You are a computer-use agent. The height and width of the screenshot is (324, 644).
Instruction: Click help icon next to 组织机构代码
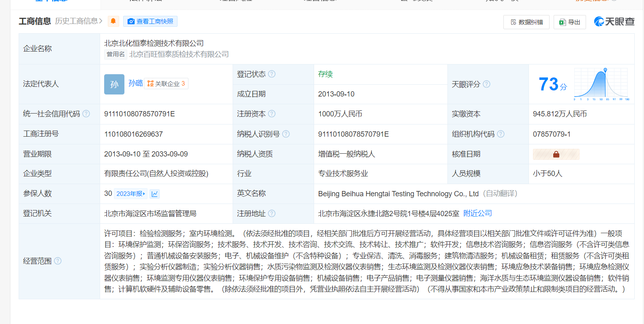pos(501,134)
